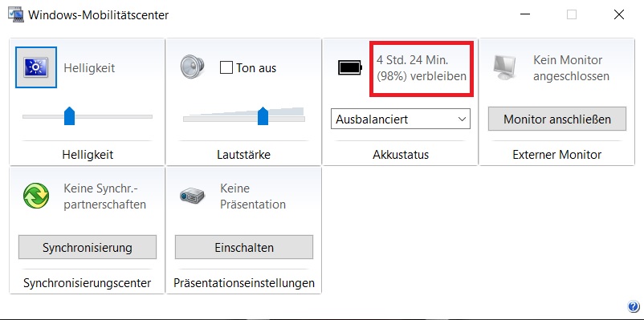Open the green sync center icon
This screenshot has width=644, height=320.
[x=36, y=196]
